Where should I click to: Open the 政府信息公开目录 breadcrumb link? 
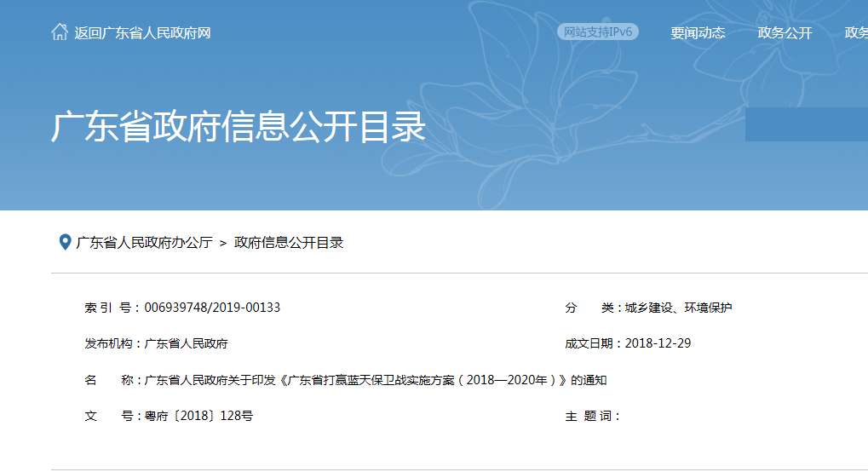(289, 243)
